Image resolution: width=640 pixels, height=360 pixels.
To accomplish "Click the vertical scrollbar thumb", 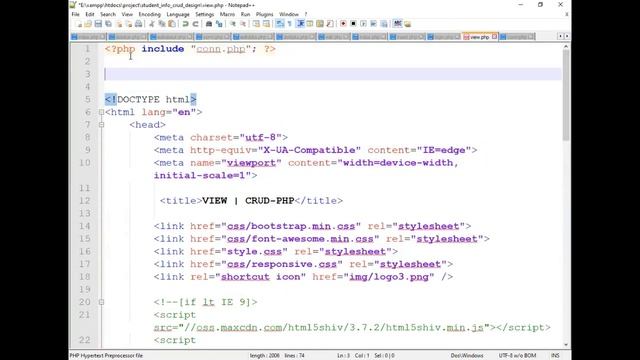I will click(566, 96).
